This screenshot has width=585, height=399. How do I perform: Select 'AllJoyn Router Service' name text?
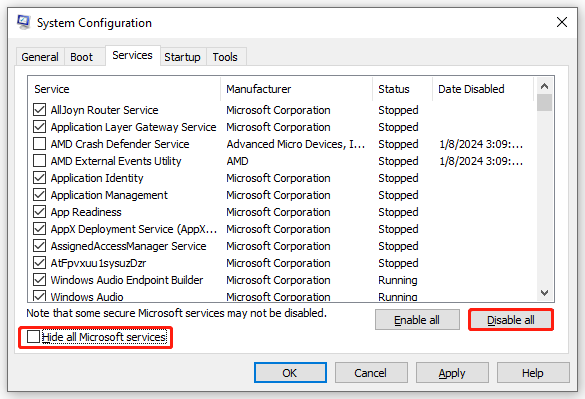click(x=104, y=110)
